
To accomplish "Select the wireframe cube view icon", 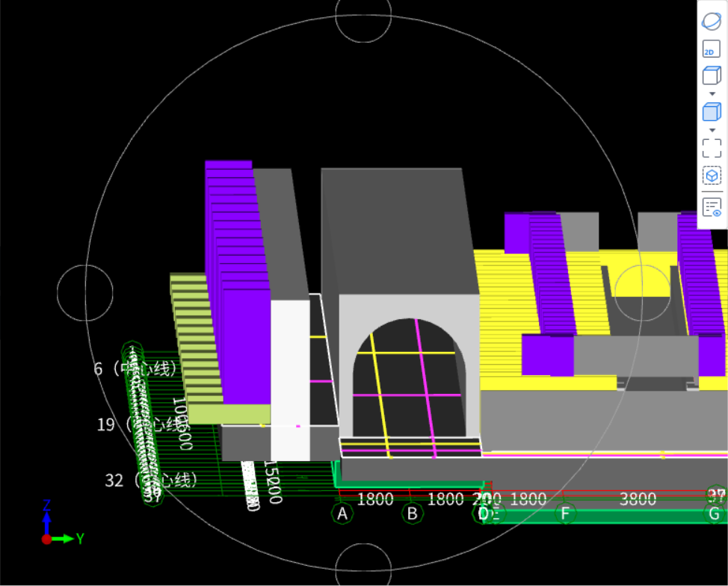I will (712, 75).
